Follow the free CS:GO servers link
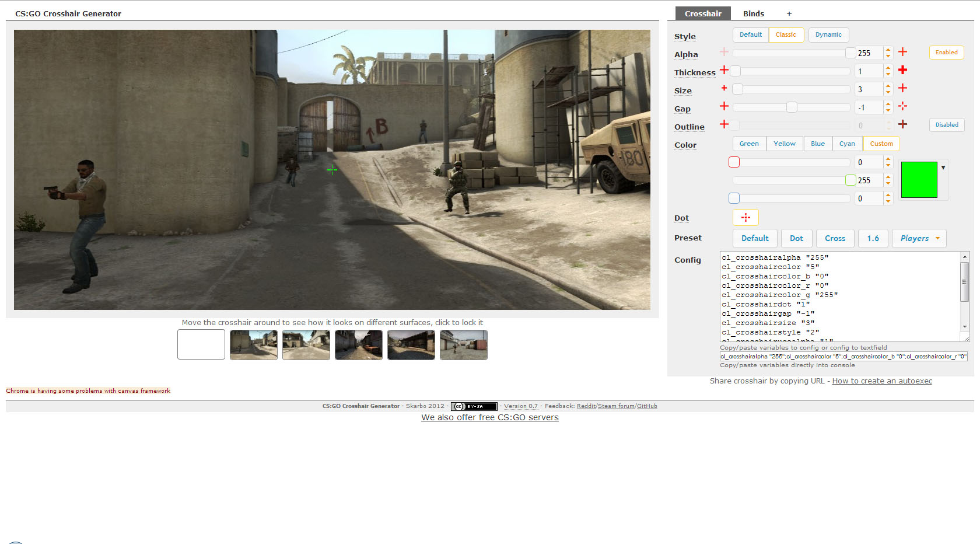 click(x=490, y=417)
